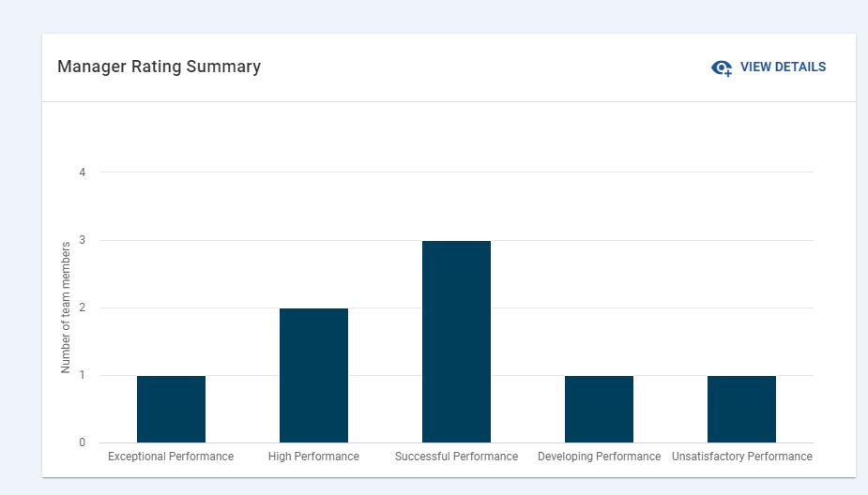The image size is (868, 495).
Task: Click the y-axis value 0
Action: click(x=83, y=442)
